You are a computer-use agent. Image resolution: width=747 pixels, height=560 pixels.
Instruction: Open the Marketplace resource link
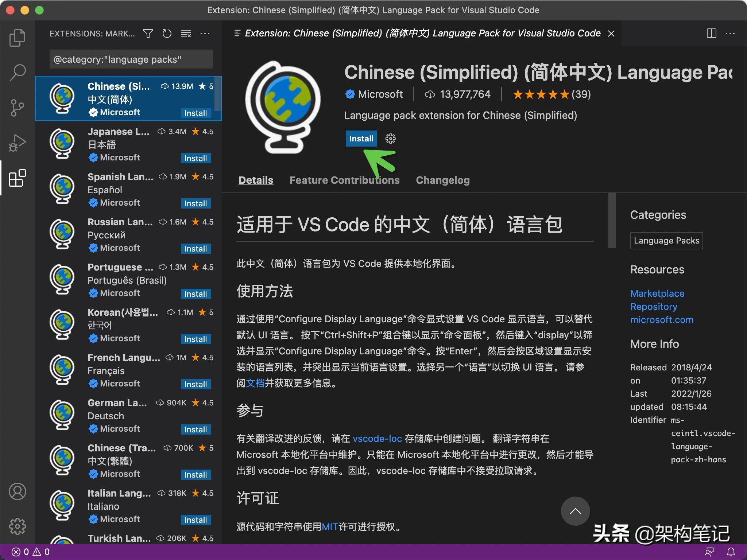(x=657, y=293)
